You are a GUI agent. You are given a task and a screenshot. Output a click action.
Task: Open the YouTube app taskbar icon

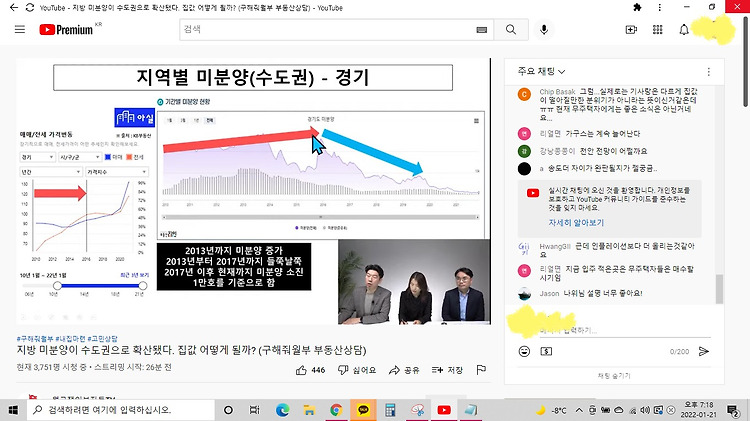click(x=444, y=410)
